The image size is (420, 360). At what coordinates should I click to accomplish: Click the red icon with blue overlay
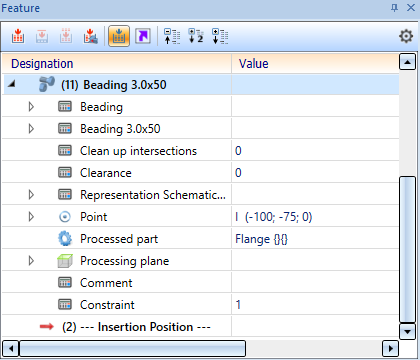[90, 36]
